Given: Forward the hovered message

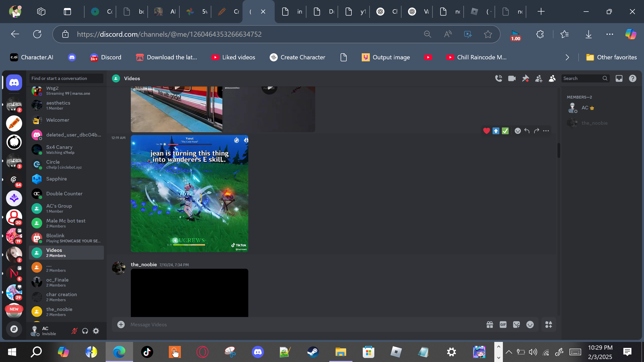Looking at the screenshot, I should click(537, 131).
